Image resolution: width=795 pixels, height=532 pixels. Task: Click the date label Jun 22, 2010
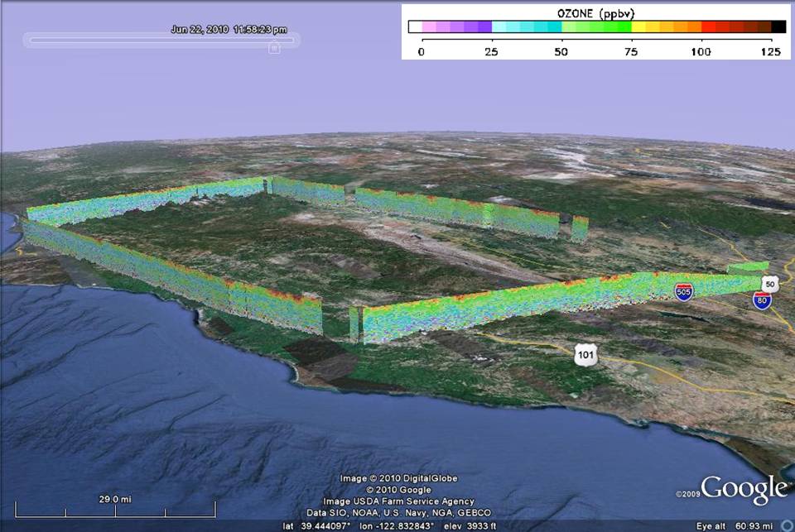click(x=200, y=30)
